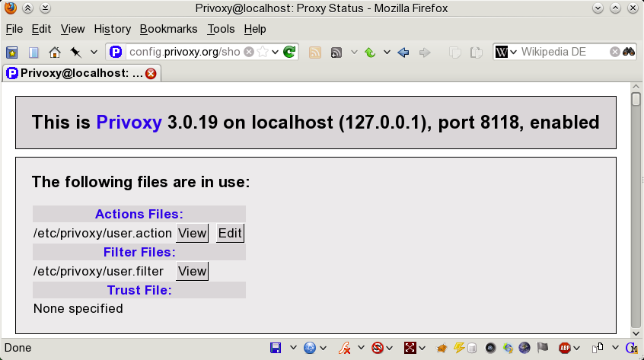Open the bookmarks star panel icon
644x360 pixels.
point(12,53)
